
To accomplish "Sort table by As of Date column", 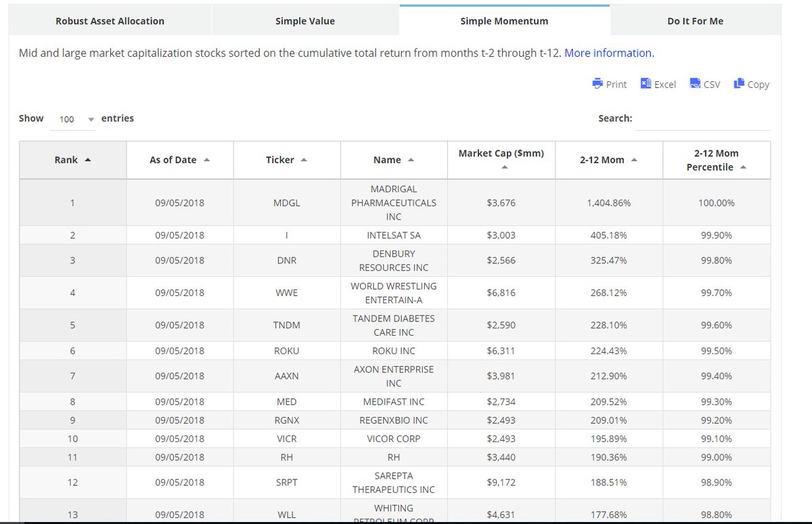I will pos(180,160).
